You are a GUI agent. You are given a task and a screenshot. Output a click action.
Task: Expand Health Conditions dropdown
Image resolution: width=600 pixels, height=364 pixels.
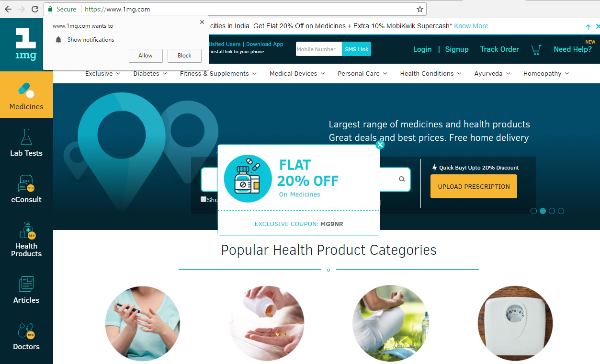tap(430, 73)
